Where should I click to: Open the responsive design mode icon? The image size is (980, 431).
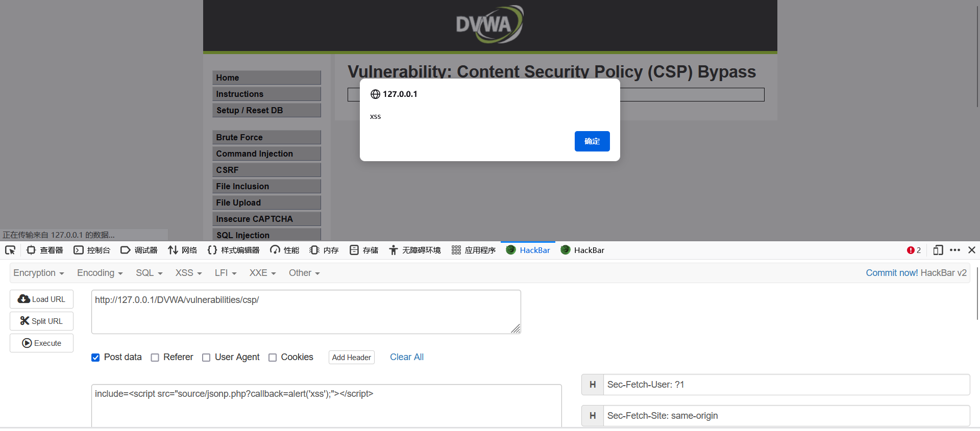pos(938,250)
